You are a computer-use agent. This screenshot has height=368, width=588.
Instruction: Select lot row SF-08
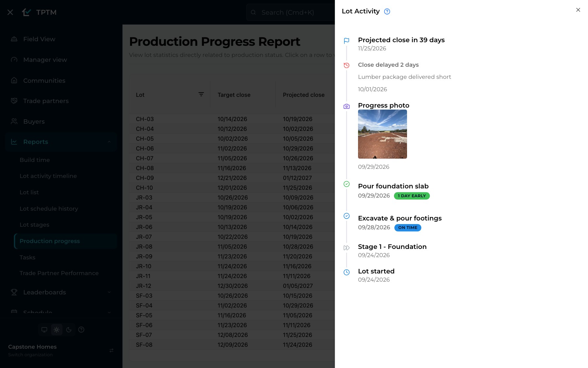[232, 345]
